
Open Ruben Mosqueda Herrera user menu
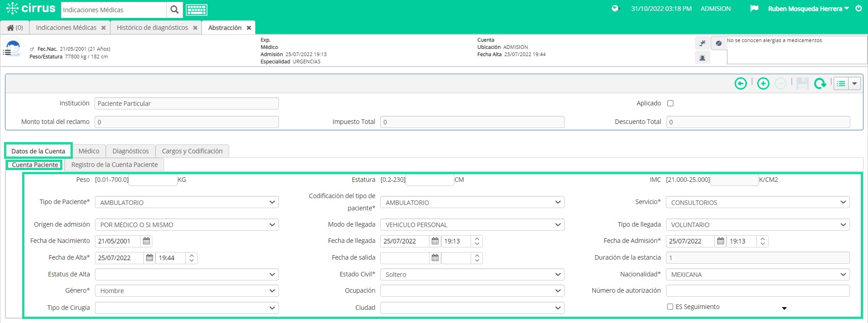coord(808,9)
